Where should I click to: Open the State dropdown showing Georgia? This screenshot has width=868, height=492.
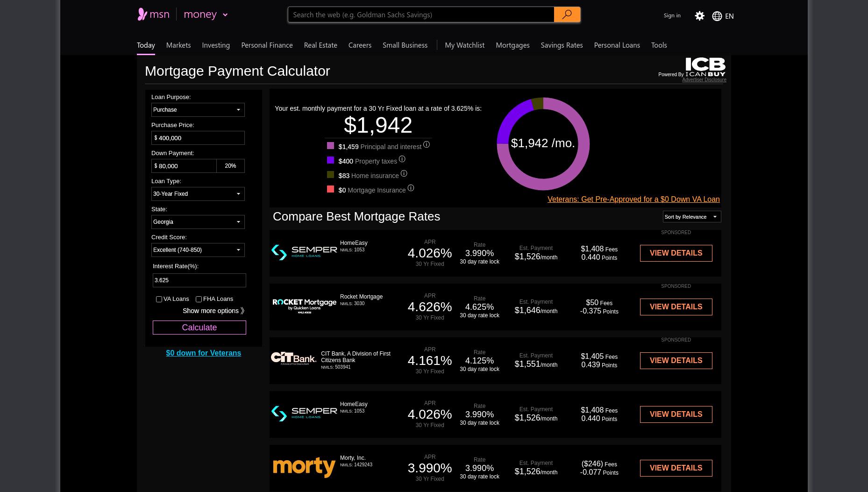198,222
